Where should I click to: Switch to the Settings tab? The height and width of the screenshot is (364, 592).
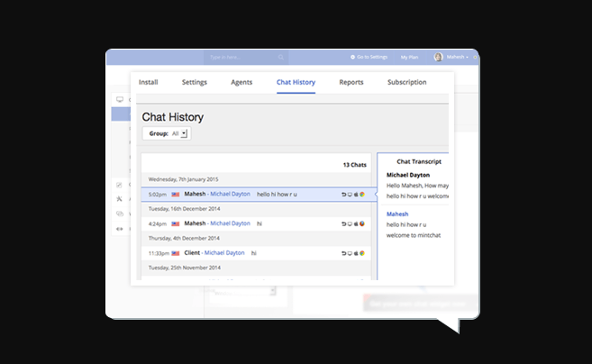[194, 82]
